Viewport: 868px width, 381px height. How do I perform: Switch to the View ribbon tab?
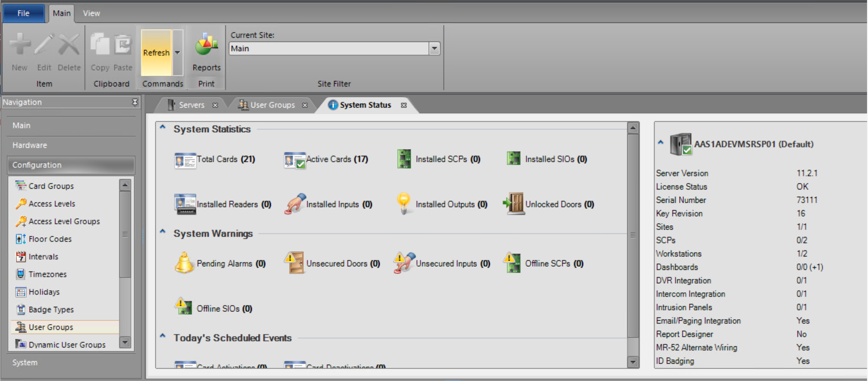tap(91, 13)
